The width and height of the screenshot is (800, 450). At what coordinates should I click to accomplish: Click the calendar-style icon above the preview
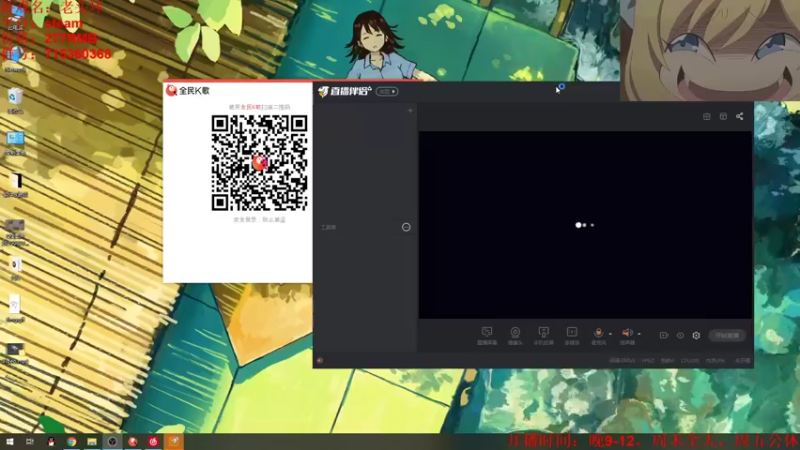[x=707, y=116]
